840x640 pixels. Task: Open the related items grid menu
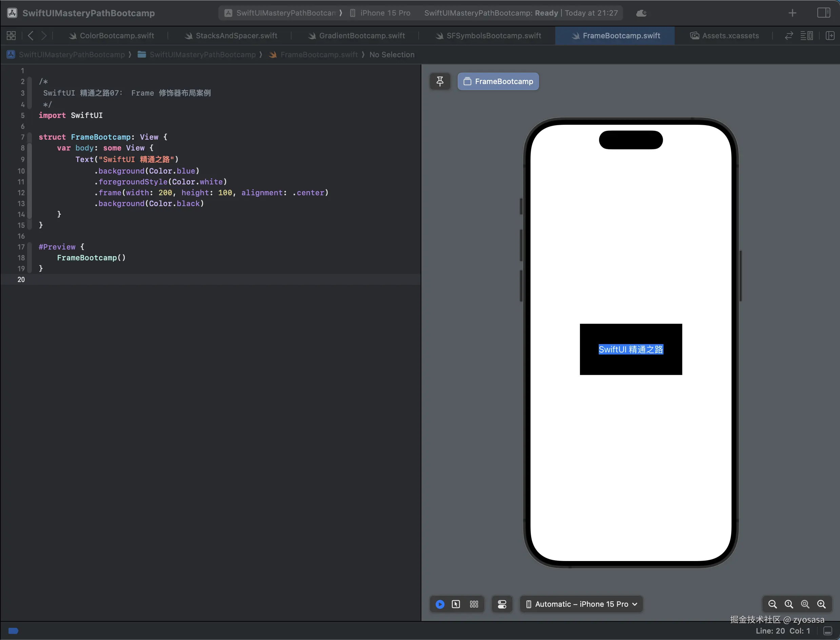tap(12, 36)
